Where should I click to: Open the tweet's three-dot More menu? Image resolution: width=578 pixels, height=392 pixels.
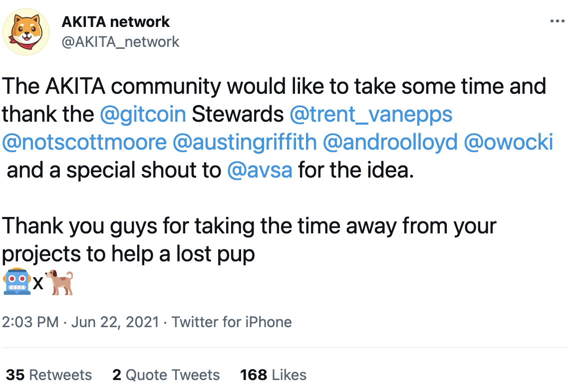[x=557, y=21]
